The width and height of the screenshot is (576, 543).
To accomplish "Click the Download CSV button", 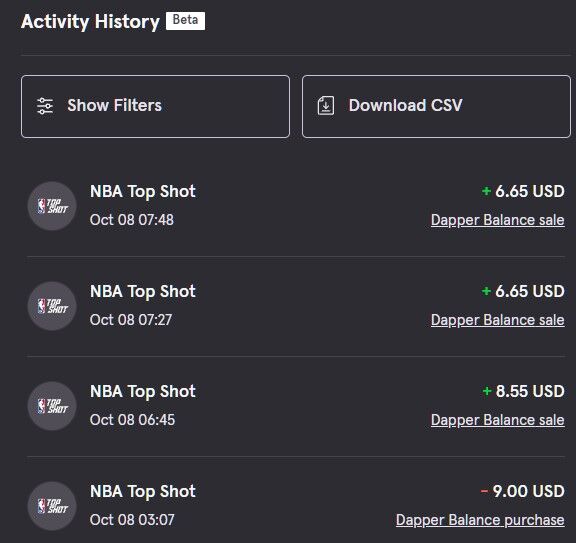I will click(x=436, y=107).
